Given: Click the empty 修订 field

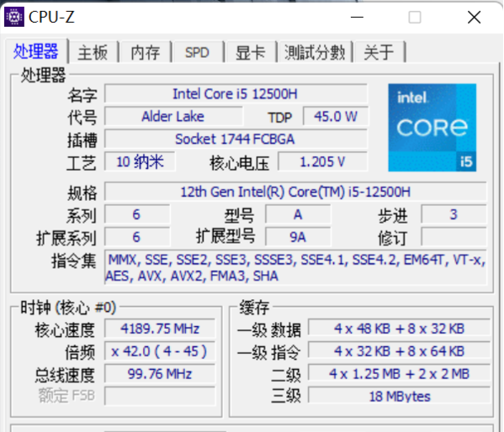Looking at the screenshot, I should [454, 237].
